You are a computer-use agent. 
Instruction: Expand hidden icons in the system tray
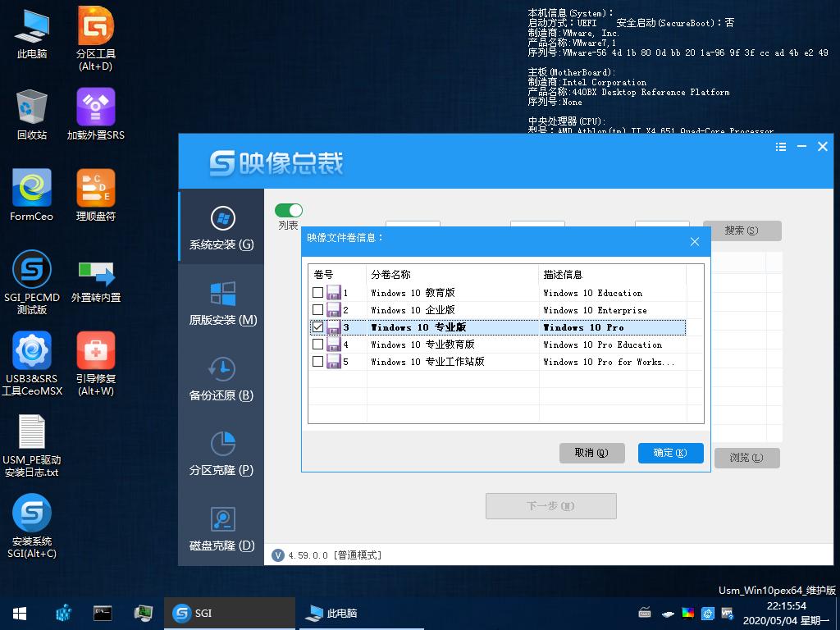click(x=669, y=613)
